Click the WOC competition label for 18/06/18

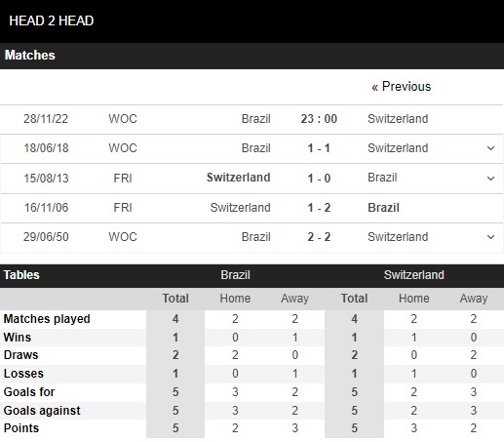[123, 148]
